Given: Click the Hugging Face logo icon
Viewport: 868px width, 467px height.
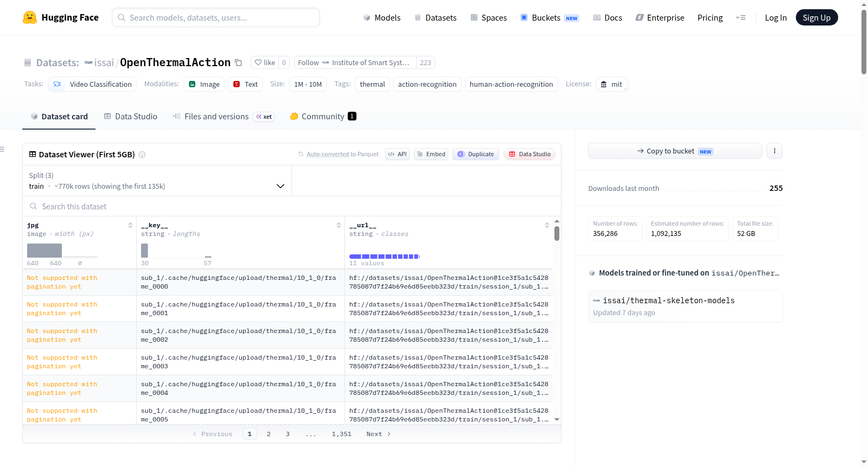Looking at the screenshot, I should [x=30, y=17].
